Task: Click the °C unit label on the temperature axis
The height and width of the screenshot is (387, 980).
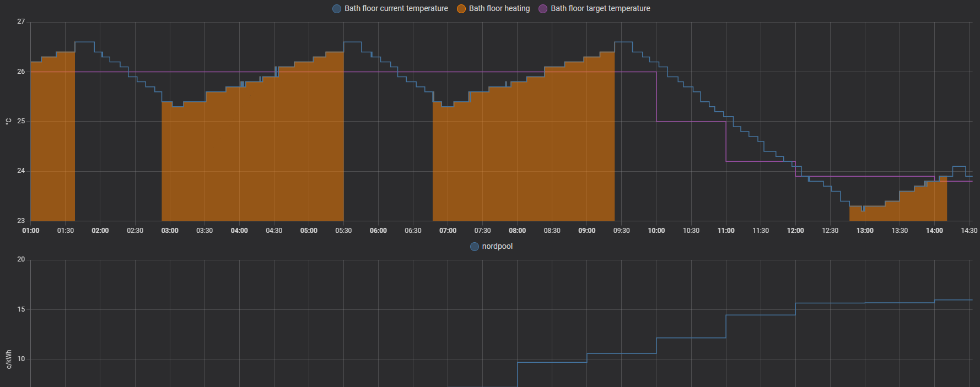Action: pos(8,121)
